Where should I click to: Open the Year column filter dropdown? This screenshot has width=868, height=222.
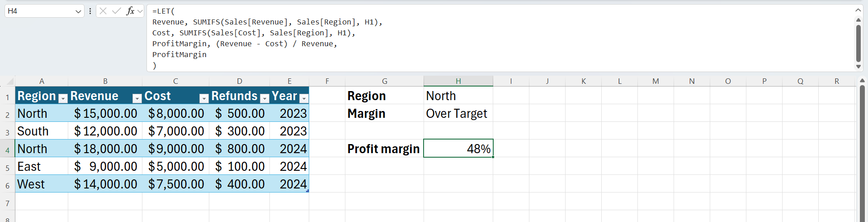tap(304, 98)
